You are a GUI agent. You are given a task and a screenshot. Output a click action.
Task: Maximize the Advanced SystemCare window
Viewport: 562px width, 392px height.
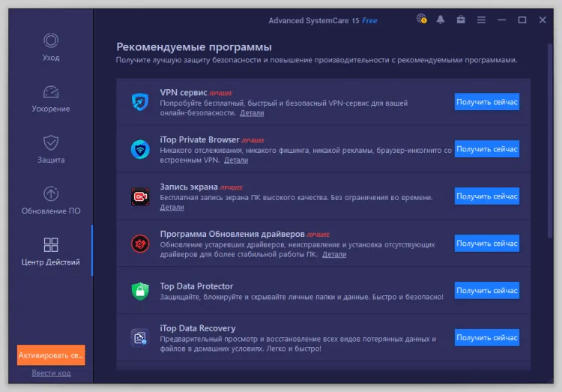522,20
